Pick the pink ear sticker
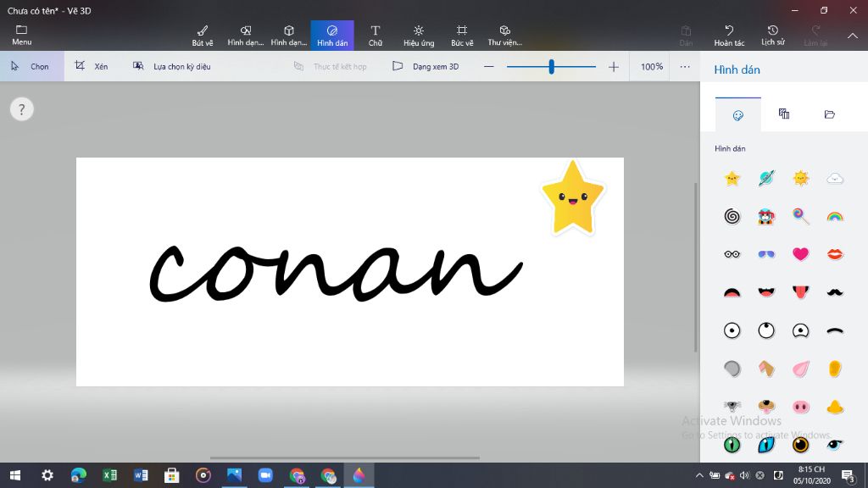868x488 pixels. (800, 369)
